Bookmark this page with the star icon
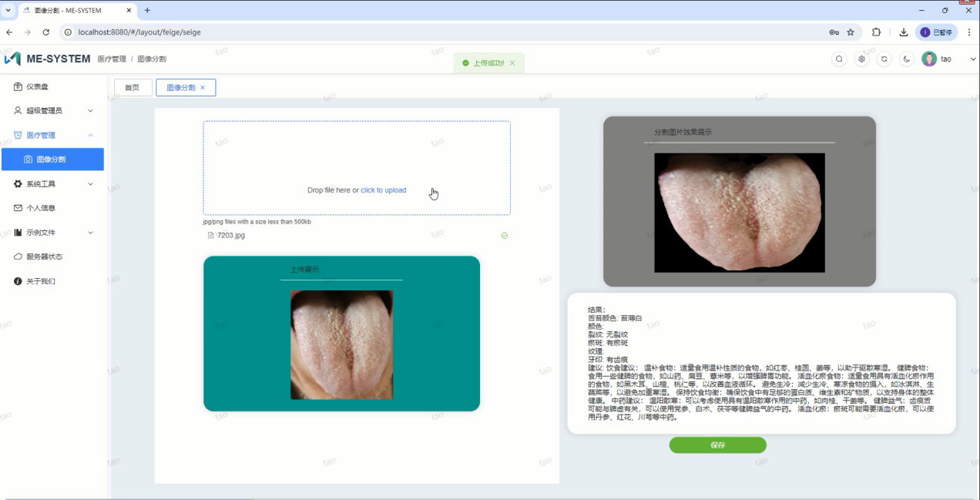This screenshot has height=500, width=980. (x=851, y=32)
